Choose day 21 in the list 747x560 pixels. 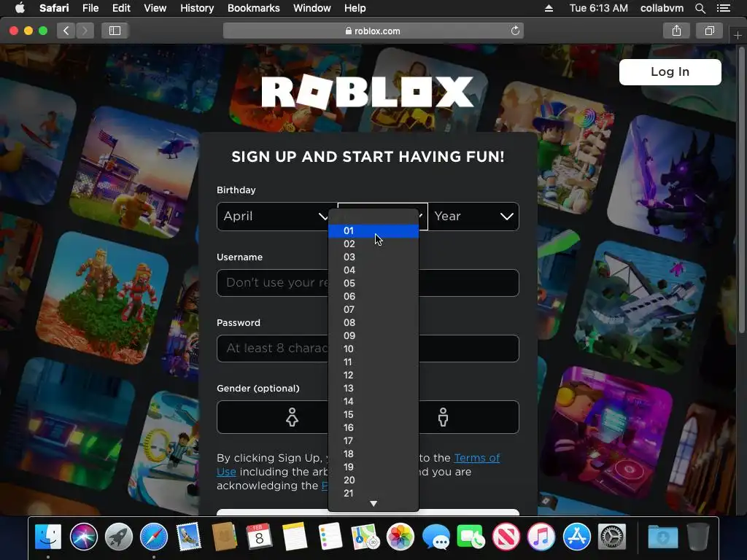tap(373, 494)
